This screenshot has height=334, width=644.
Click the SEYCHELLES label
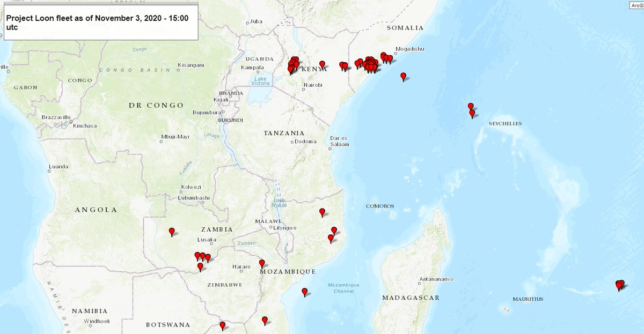point(505,124)
